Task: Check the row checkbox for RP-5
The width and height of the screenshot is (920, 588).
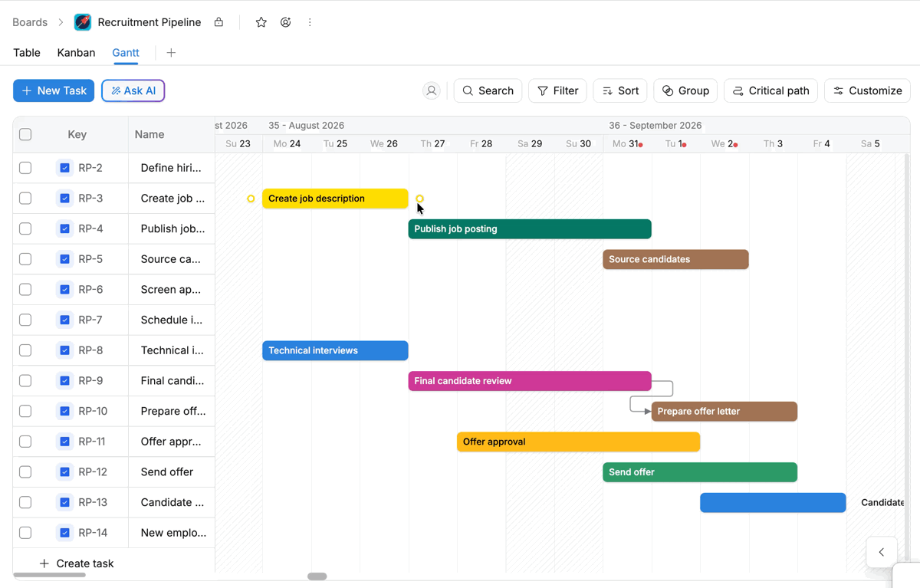Action: (x=25, y=259)
